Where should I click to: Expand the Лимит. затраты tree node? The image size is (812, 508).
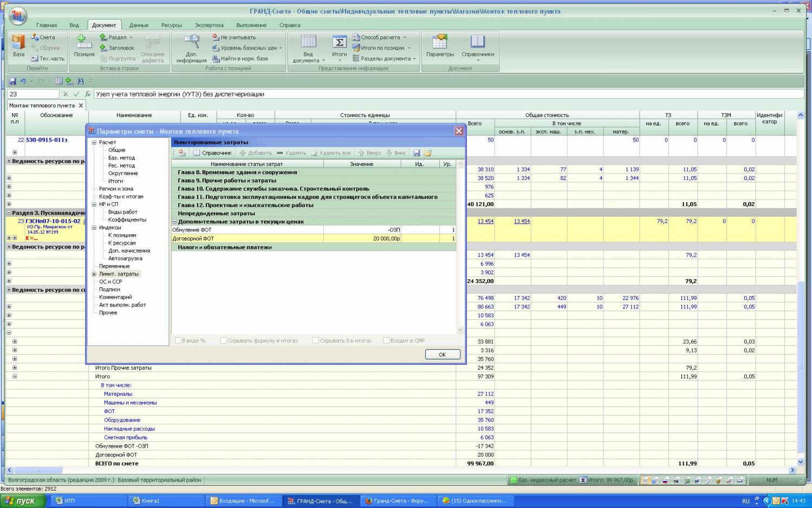click(94, 274)
